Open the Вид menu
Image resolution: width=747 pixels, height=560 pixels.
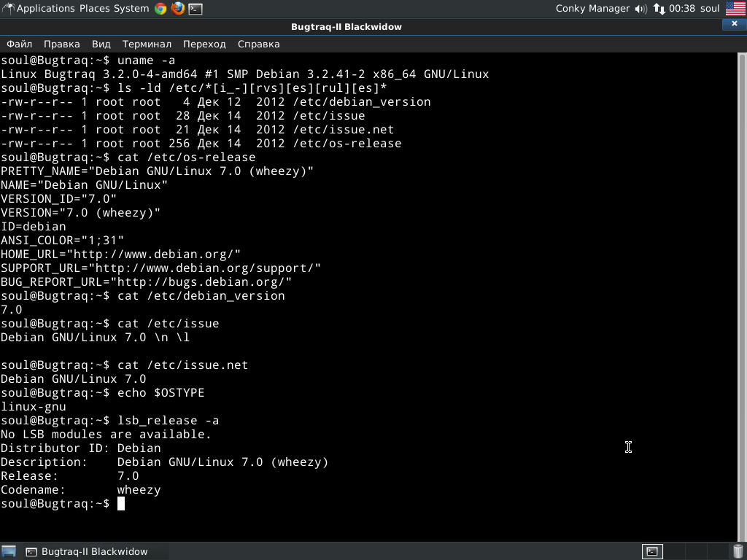tap(101, 44)
